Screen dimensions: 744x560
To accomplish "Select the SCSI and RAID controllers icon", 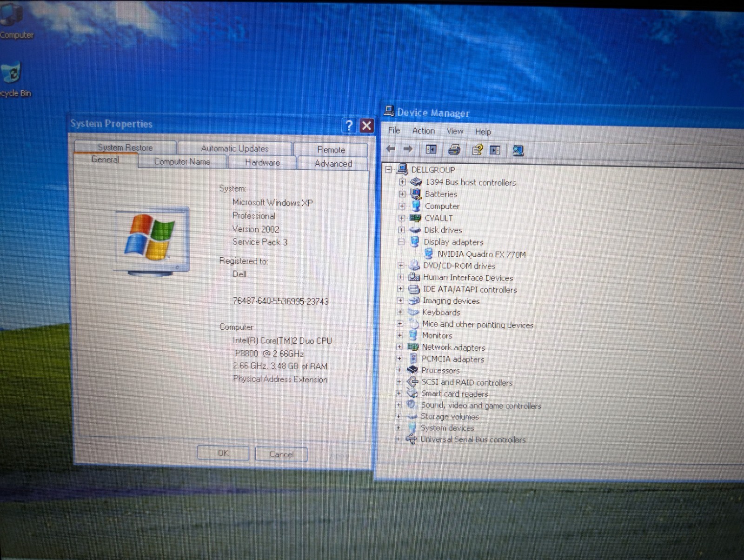I will click(412, 382).
